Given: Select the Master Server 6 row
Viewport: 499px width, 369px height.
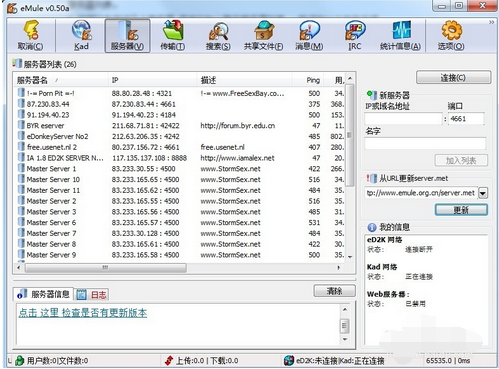Looking at the screenshot, I should tap(180, 222).
